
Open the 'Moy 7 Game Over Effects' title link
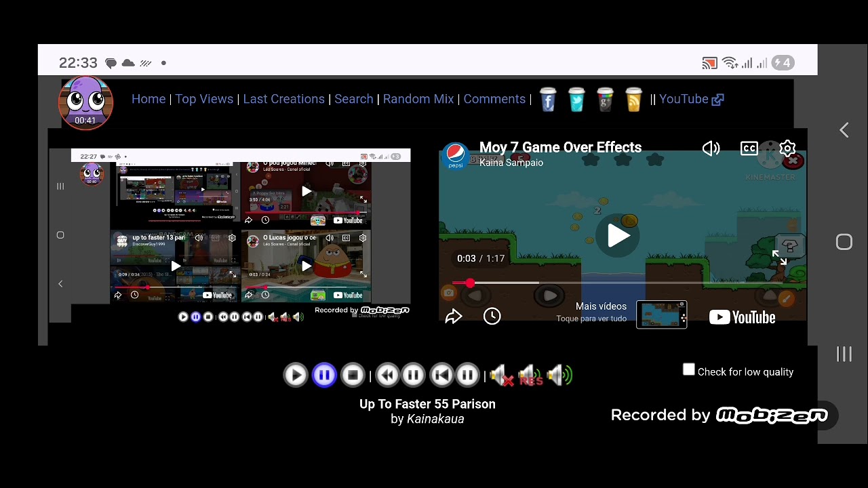click(560, 147)
